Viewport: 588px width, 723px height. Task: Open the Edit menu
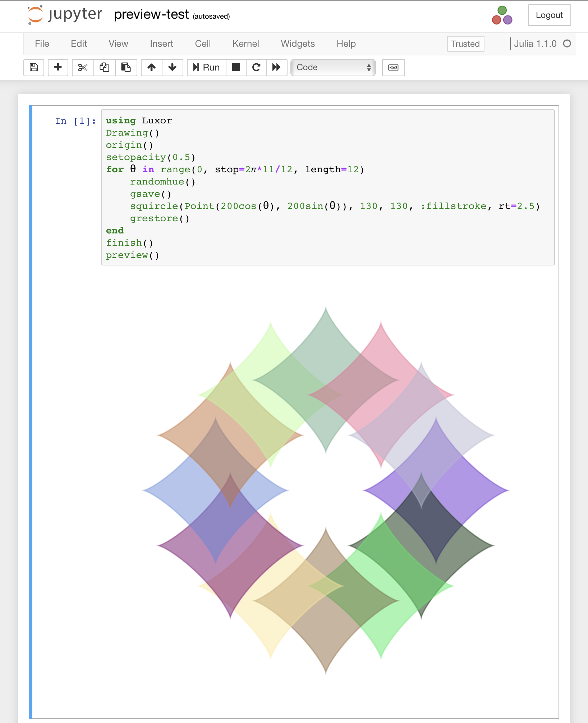tap(79, 44)
